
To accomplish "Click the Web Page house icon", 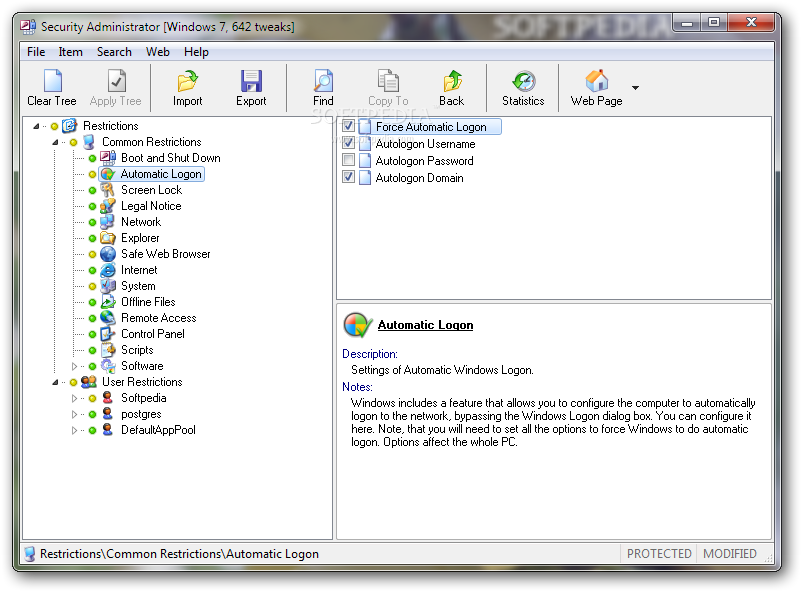I will point(597,81).
